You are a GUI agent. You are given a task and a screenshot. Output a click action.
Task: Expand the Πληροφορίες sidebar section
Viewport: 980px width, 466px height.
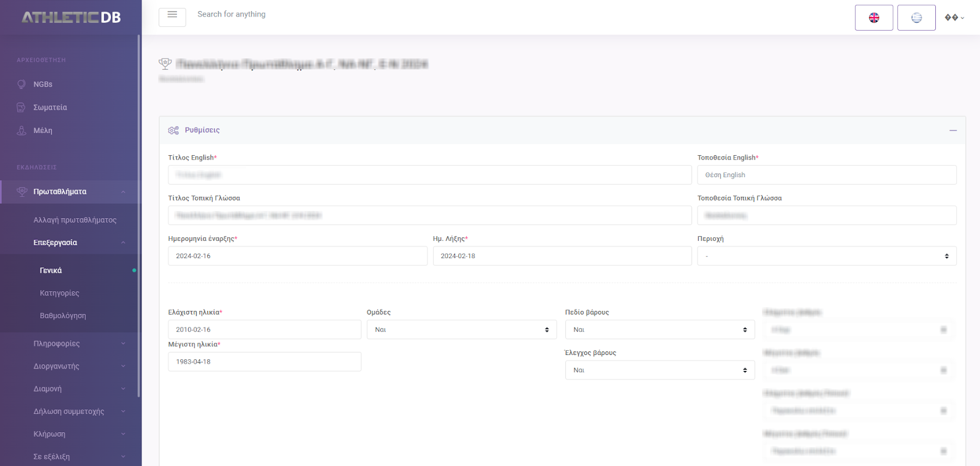tap(70, 344)
